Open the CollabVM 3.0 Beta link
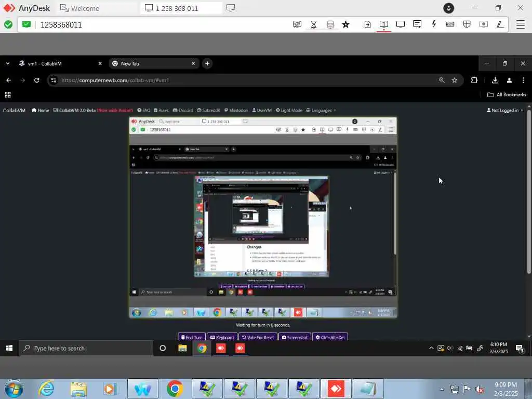 coord(92,110)
